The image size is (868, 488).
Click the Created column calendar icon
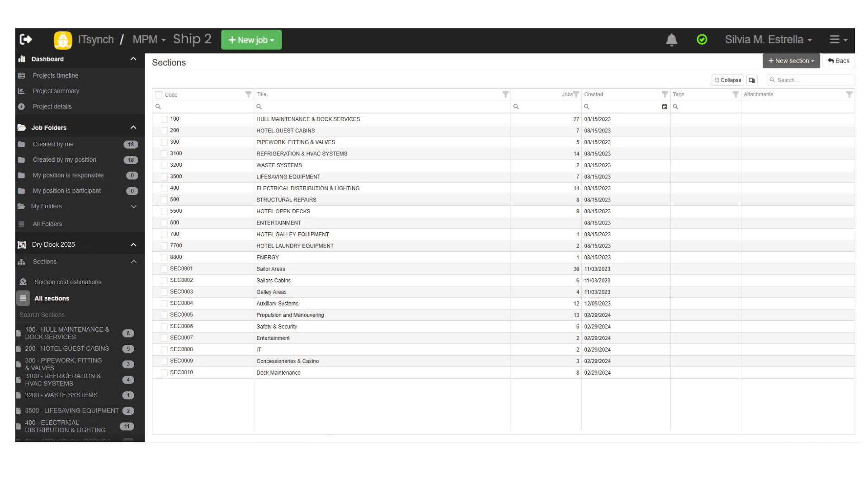coord(664,107)
